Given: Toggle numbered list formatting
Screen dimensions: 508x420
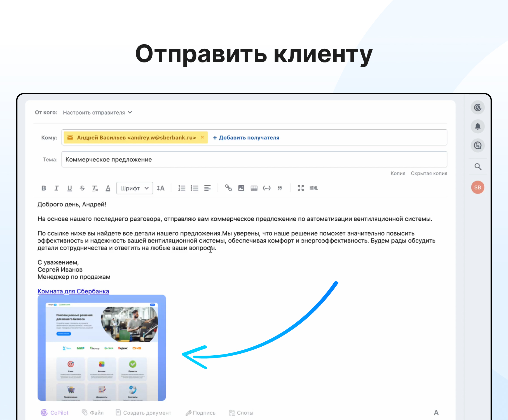Looking at the screenshot, I should (182, 188).
